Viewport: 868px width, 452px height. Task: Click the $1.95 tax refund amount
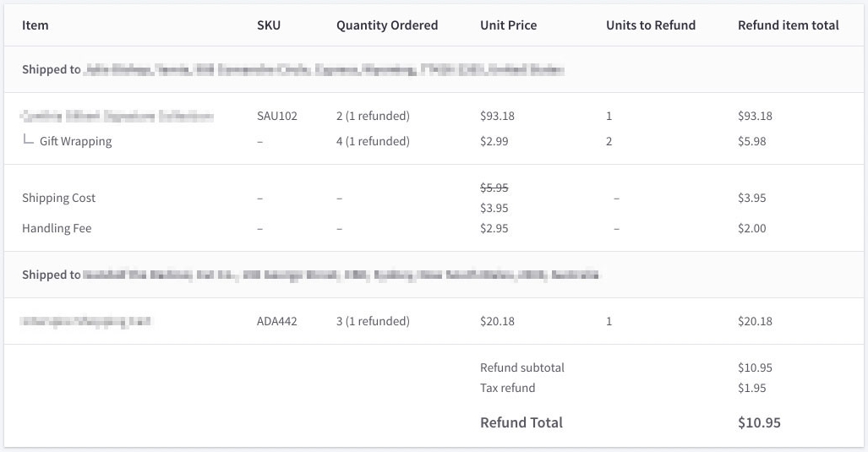point(752,388)
